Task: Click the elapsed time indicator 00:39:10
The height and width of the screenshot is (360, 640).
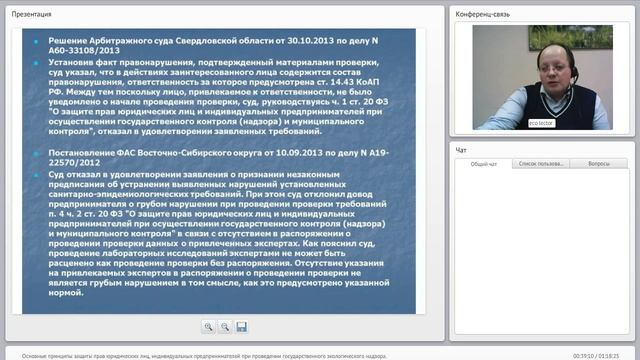Action: click(583, 356)
